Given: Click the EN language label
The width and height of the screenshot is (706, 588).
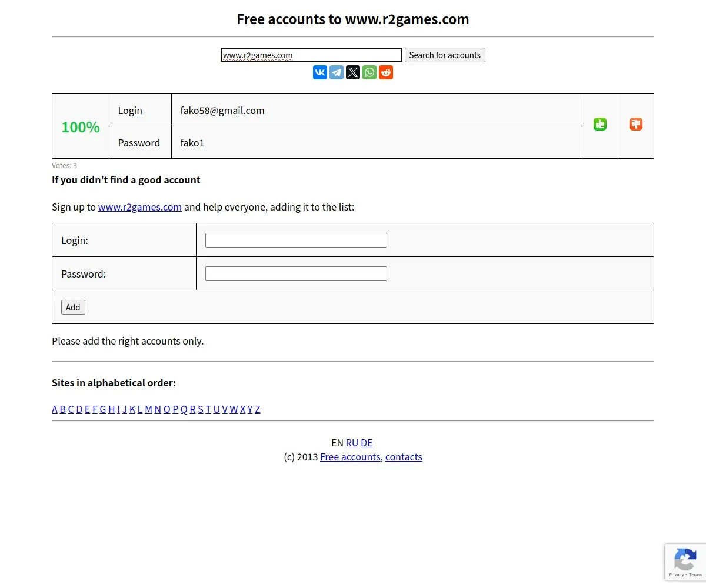Looking at the screenshot, I should click(x=337, y=443).
